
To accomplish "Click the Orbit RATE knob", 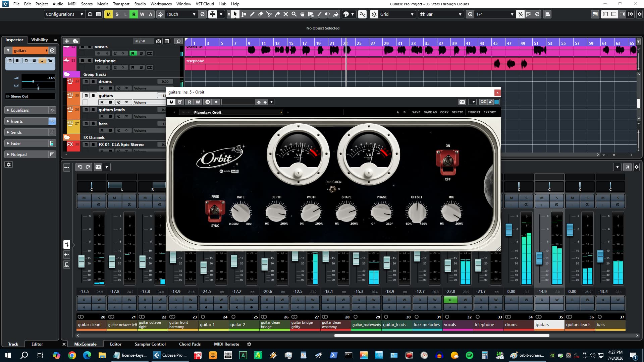I will pos(240,212).
